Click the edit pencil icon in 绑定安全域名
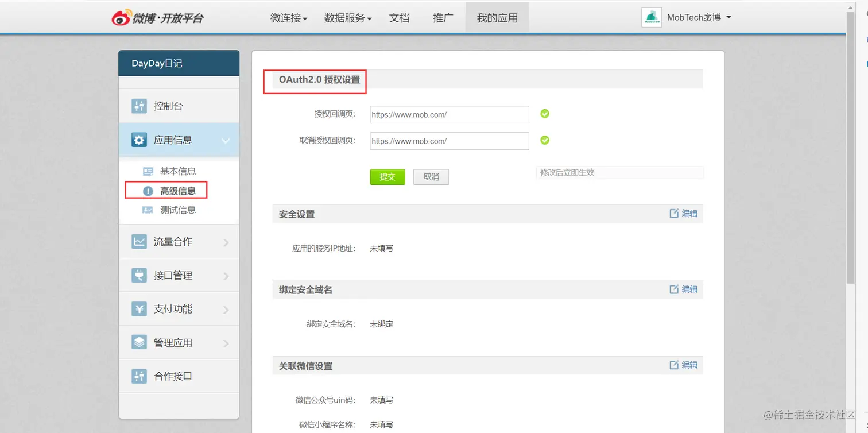The width and height of the screenshot is (868, 433). pos(674,289)
